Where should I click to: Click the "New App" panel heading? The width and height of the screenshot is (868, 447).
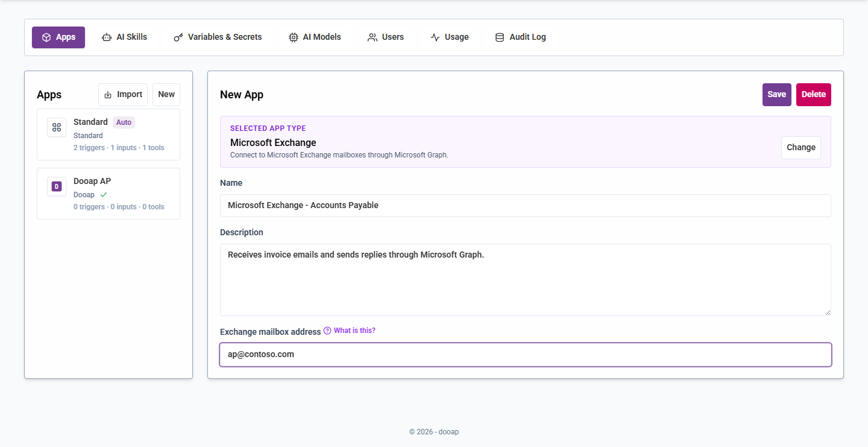click(242, 95)
